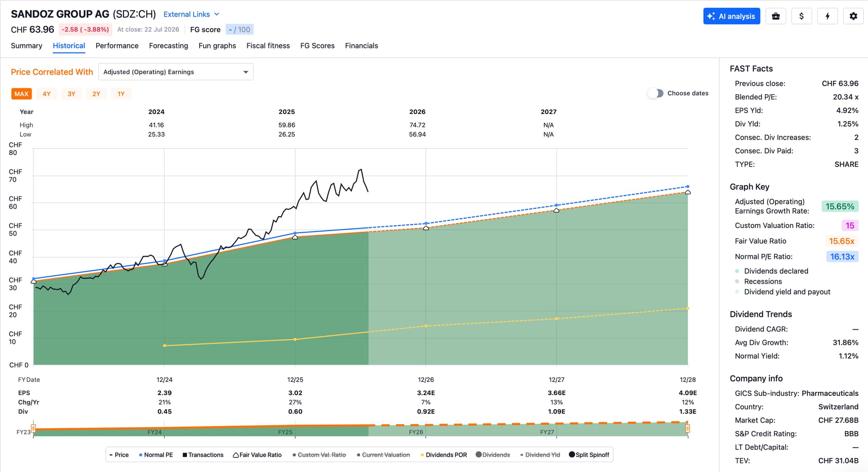This screenshot has height=472, width=868.
Task: Open the Financials tab
Action: [361, 46]
